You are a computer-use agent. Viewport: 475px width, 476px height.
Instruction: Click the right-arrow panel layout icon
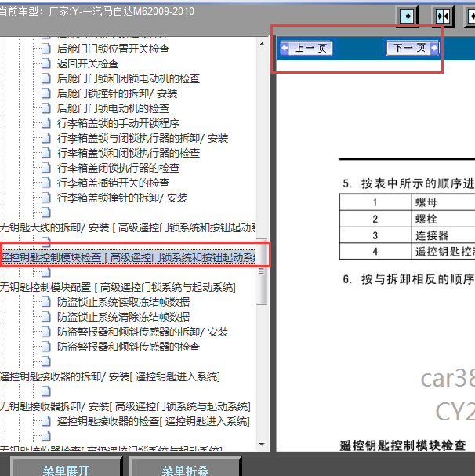(408, 16)
